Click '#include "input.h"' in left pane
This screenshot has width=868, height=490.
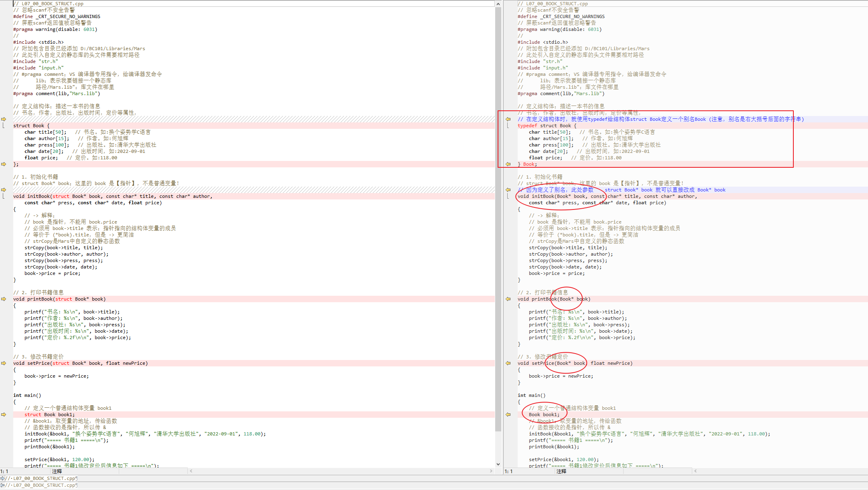39,68
